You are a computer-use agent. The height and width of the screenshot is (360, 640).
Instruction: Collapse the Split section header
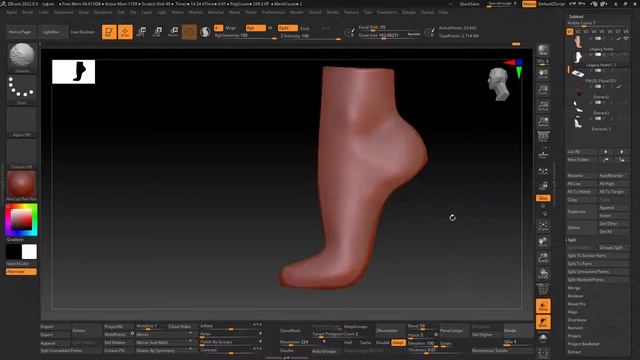[572, 240]
